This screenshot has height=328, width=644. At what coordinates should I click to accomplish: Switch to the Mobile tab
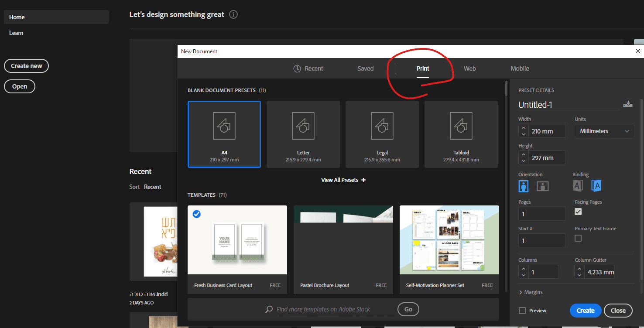(520, 68)
